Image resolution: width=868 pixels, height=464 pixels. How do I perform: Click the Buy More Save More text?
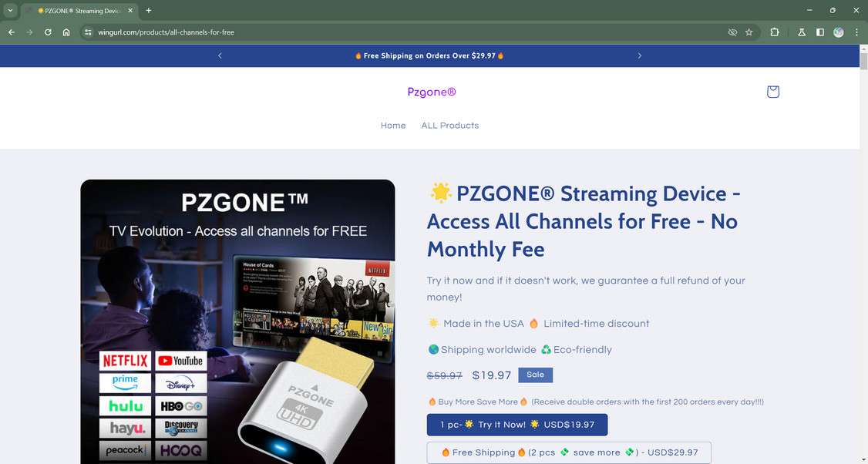point(478,402)
